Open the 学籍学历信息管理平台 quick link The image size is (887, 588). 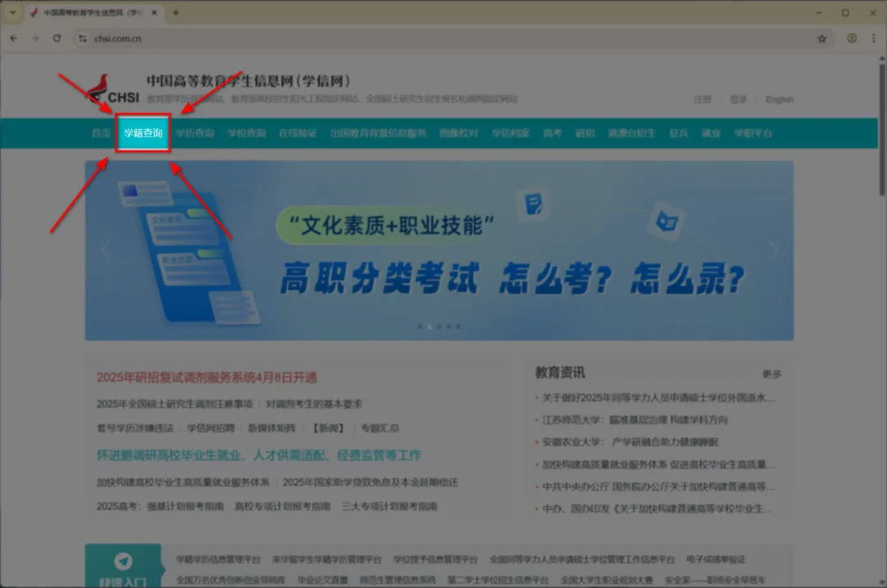(x=218, y=559)
